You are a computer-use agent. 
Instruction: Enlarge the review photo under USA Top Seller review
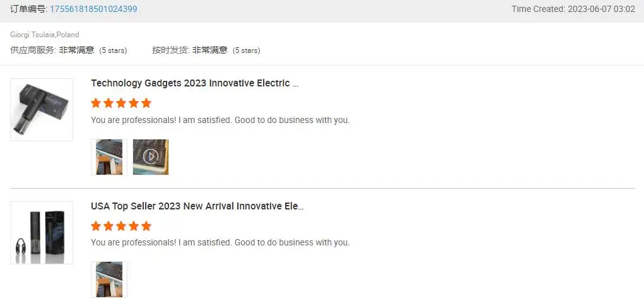click(109, 279)
